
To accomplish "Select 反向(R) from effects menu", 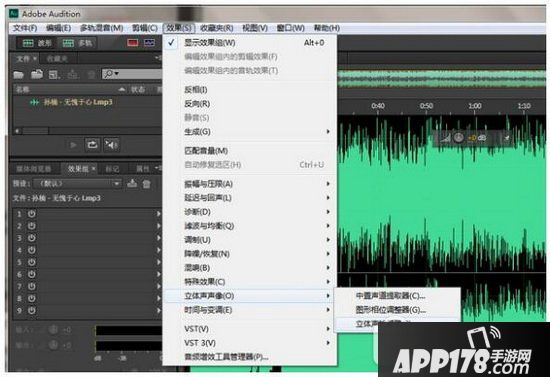I will (250, 104).
